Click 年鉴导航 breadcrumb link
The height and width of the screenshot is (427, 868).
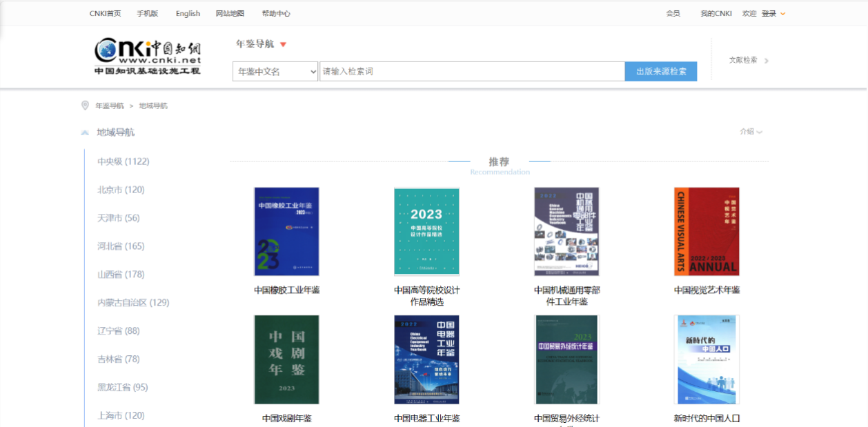point(110,106)
